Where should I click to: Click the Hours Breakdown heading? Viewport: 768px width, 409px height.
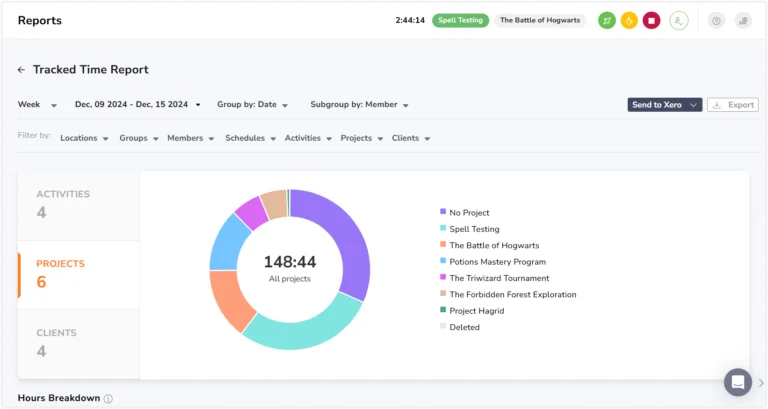click(59, 398)
